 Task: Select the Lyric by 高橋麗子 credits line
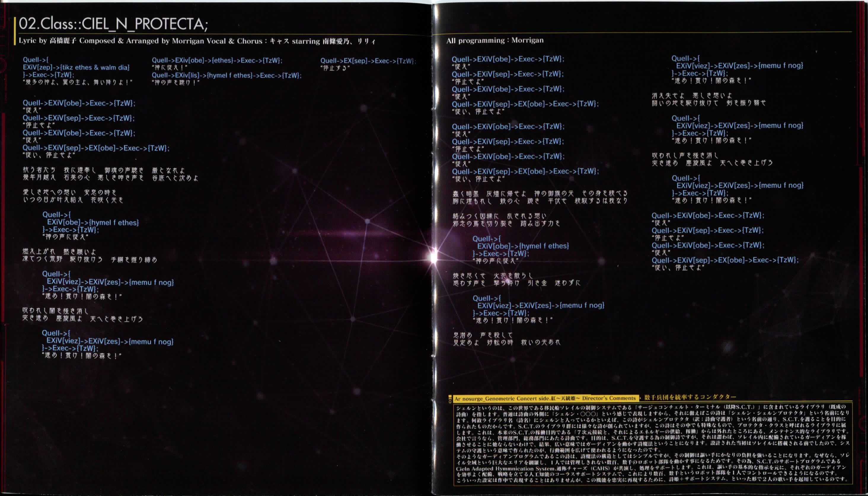tap(197, 41)
